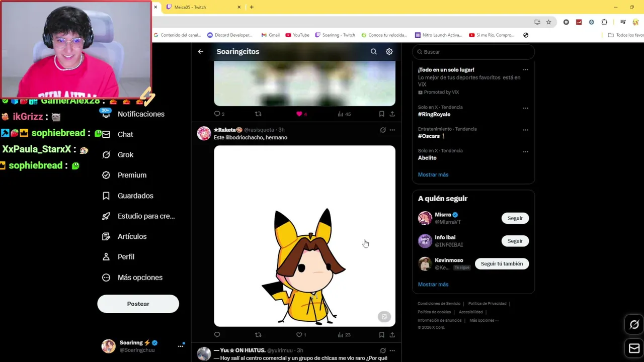
Task: Unlike the top post with 4 likes
Action: coord(301,114)
